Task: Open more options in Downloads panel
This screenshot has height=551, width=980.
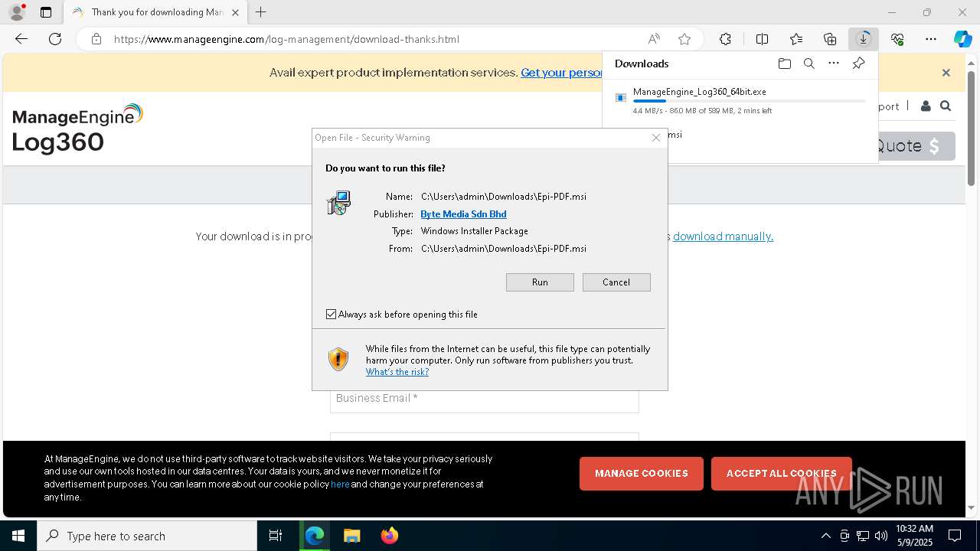Action: point(834,64)
